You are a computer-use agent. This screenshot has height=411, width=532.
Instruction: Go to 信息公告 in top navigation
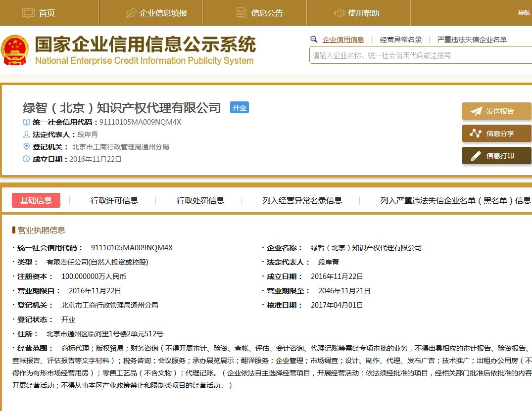(267, 13)
